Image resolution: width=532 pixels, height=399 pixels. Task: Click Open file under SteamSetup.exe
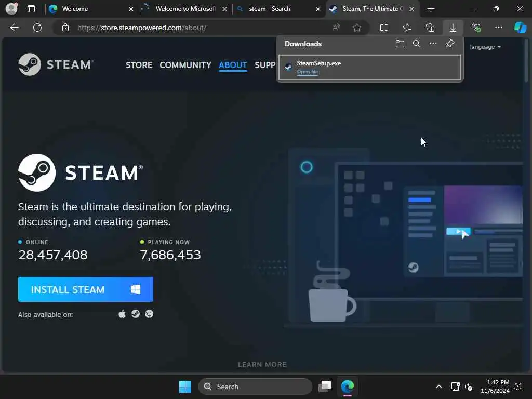click(308, 72)
